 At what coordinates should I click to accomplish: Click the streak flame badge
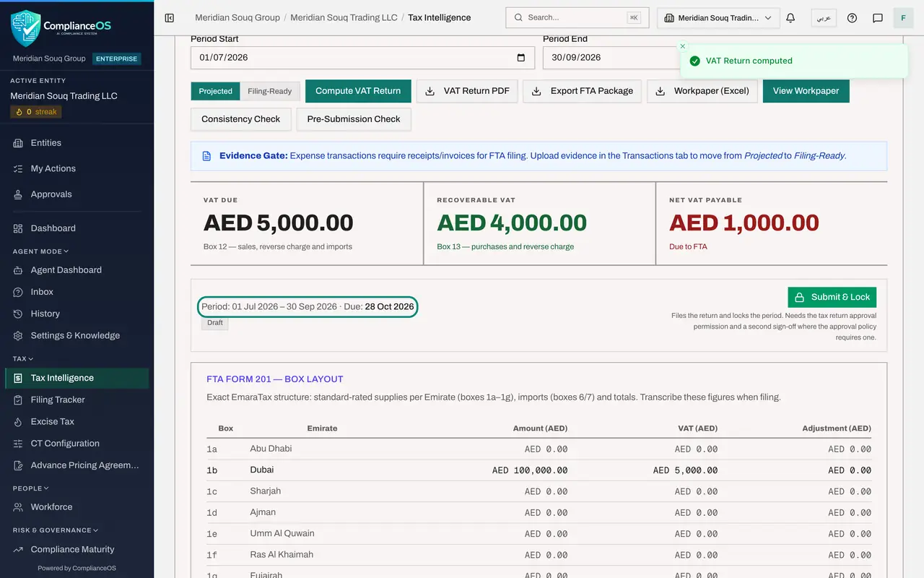(36, 112)
